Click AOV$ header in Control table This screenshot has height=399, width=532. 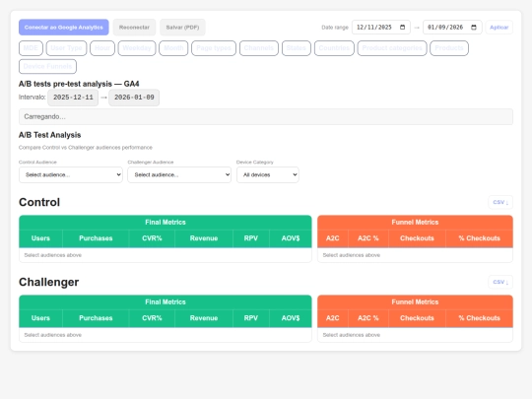point(291,238)
